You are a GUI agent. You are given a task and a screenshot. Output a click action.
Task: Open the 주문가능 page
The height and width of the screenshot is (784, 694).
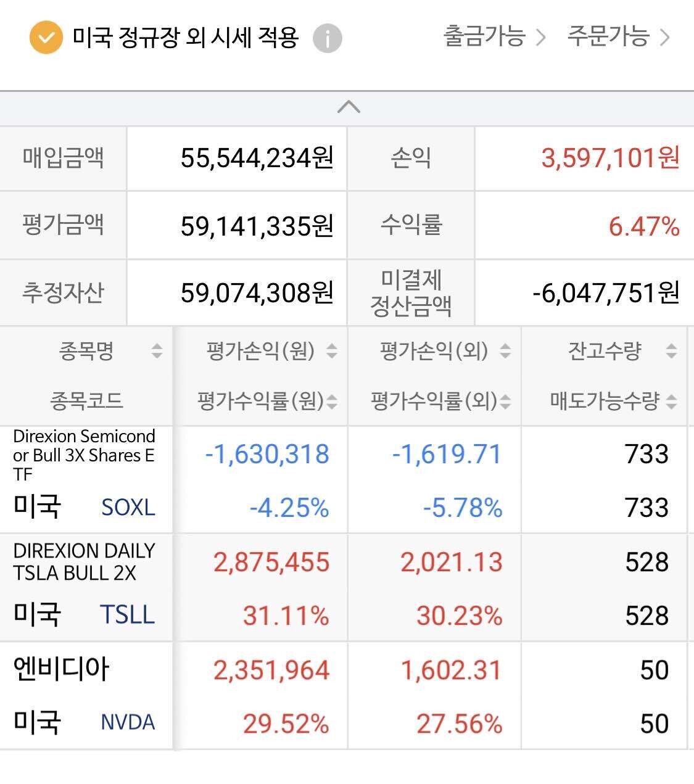click(609, 37)
